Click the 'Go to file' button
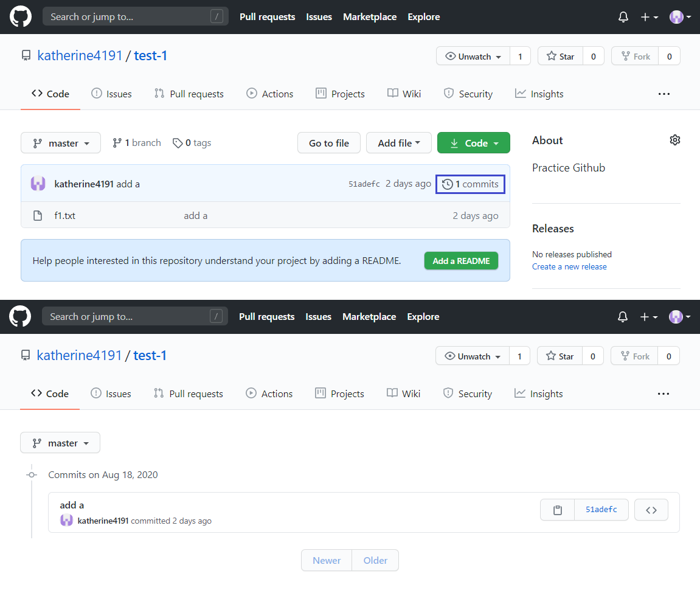The width and height of the screenshot is (700, 593). [329, 143]
